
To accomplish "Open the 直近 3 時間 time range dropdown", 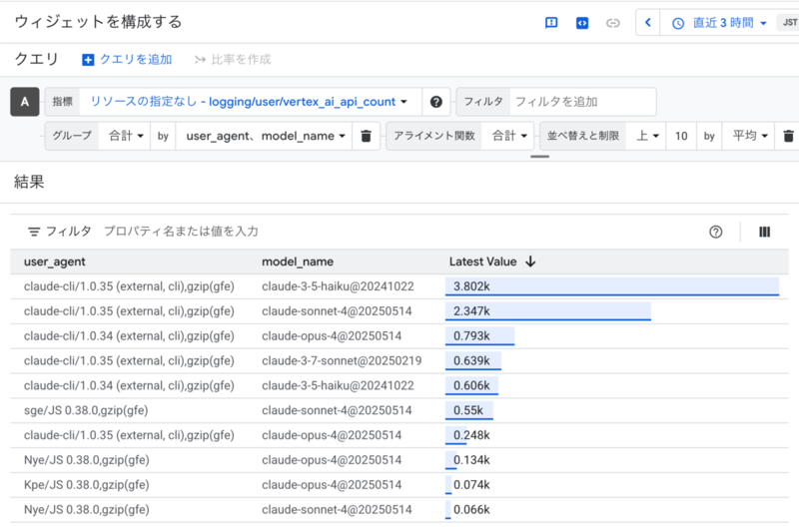I will (719, 23).
